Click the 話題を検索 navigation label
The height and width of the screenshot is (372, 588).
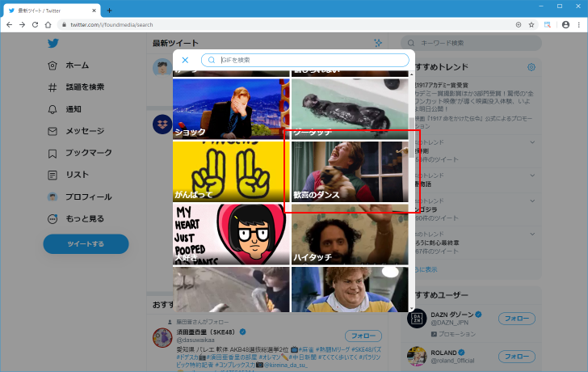click(85, 87)
